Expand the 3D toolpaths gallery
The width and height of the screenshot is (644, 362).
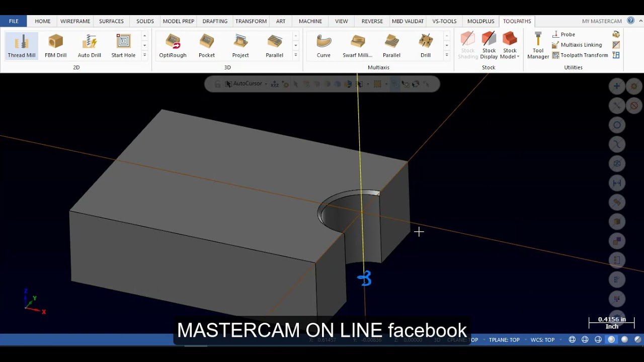[x=295, y=55]
